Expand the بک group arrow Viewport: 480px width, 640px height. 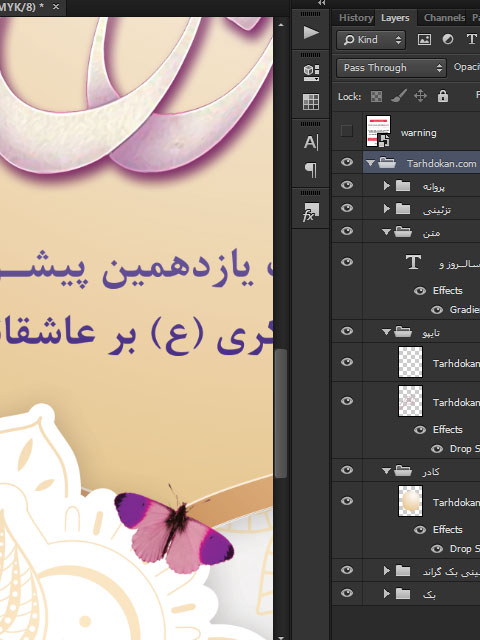tap(387, 593)
